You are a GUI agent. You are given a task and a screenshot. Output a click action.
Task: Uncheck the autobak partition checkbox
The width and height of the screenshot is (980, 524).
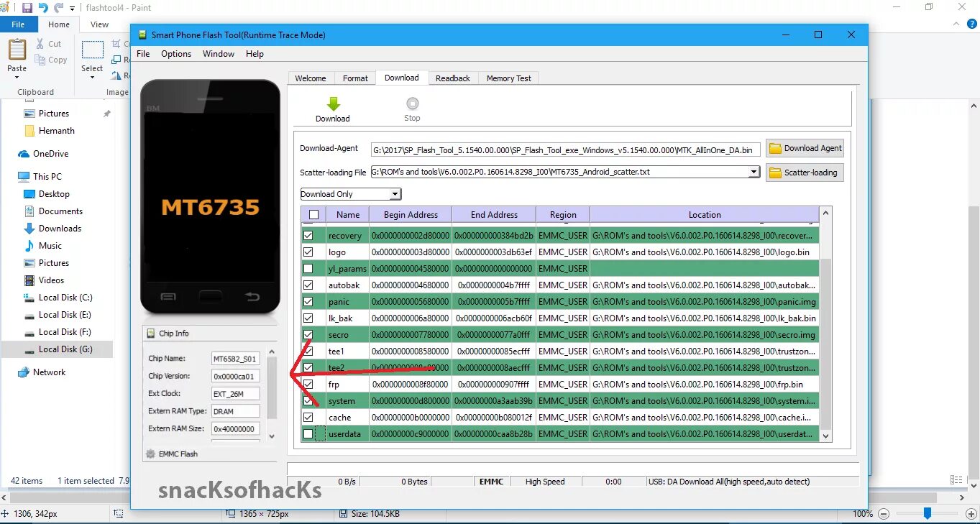pos(308,285)
